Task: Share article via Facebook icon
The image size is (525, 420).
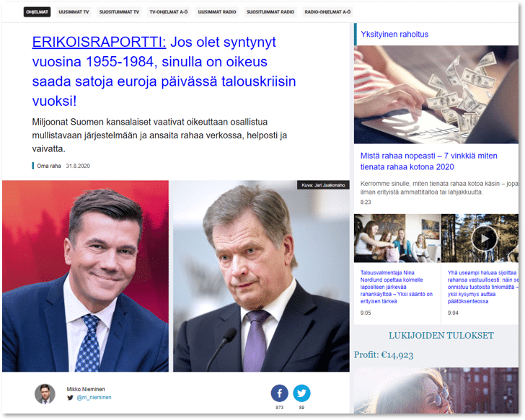Action: pos(279,393)
